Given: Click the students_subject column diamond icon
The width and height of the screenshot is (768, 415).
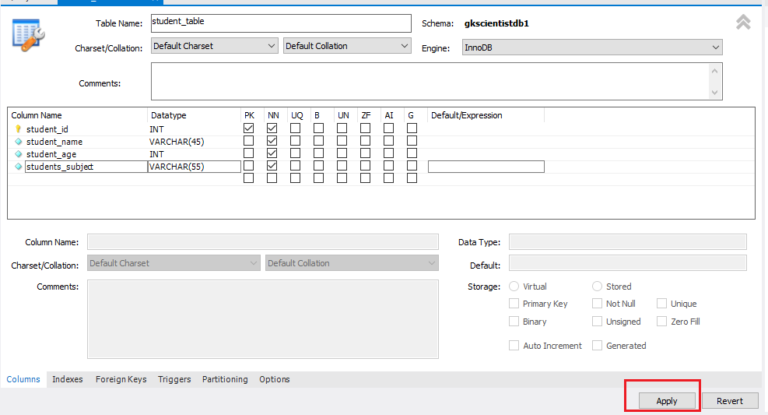Looking at the screenshot, I should click(18, 167).
